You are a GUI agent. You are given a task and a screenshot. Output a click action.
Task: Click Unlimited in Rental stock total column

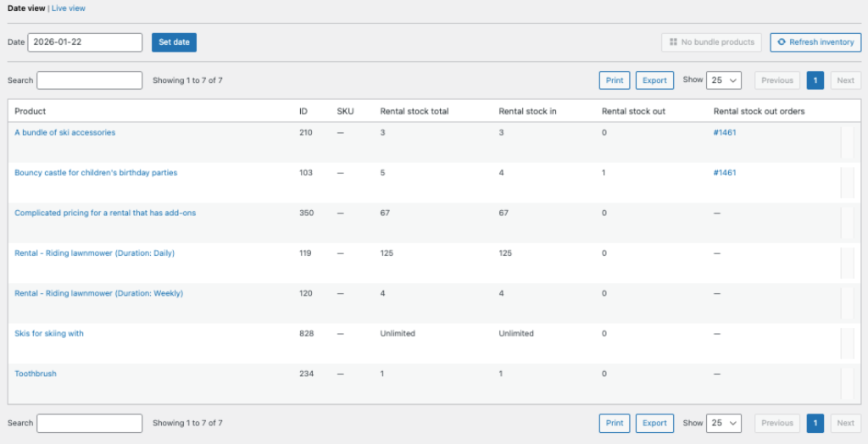(398, 333)
